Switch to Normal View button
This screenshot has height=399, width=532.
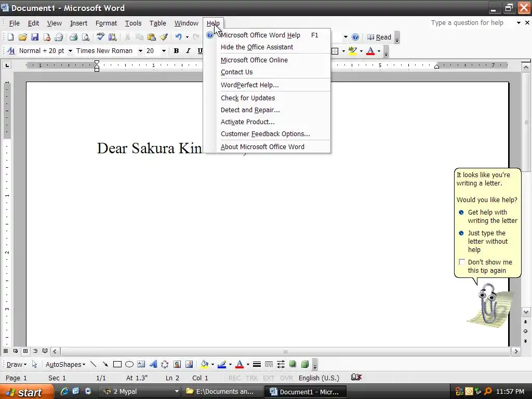click(x=5, y=351)
